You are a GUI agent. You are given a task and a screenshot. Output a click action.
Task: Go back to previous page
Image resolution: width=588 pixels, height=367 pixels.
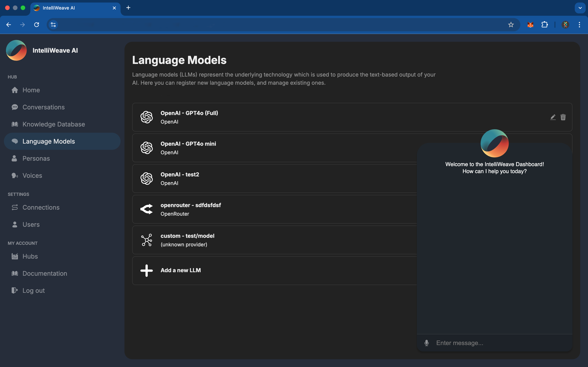9,24
